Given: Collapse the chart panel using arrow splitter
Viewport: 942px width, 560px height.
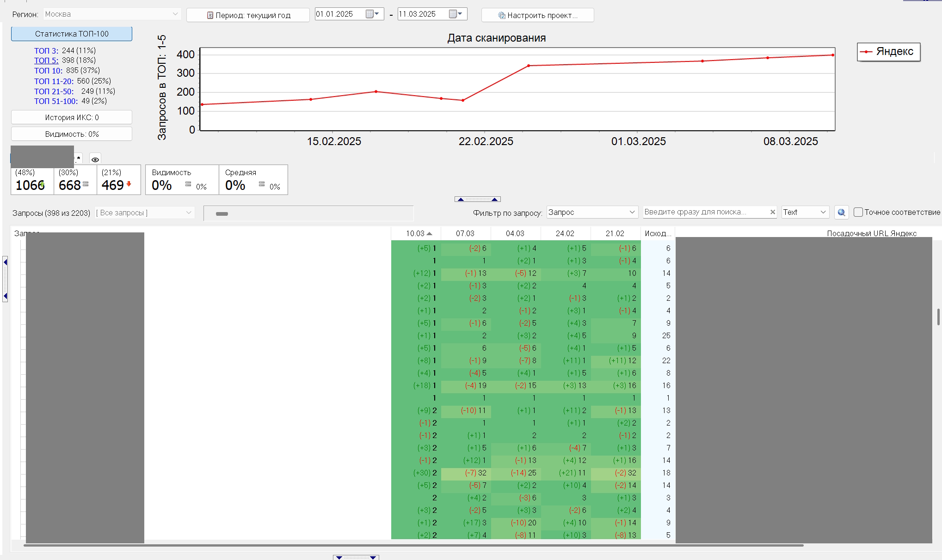Looking at the screenshot, I should (x=478, y=199).
